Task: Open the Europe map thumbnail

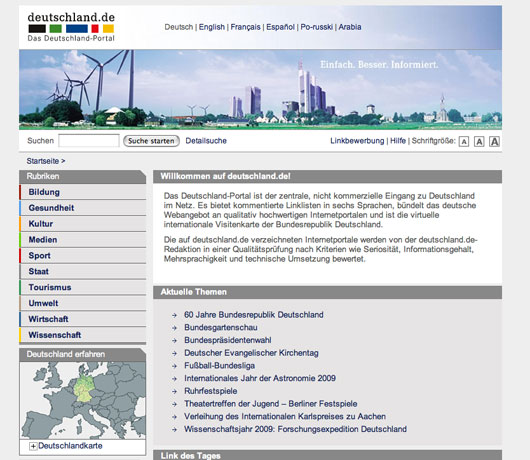Action: pos(83,401)
